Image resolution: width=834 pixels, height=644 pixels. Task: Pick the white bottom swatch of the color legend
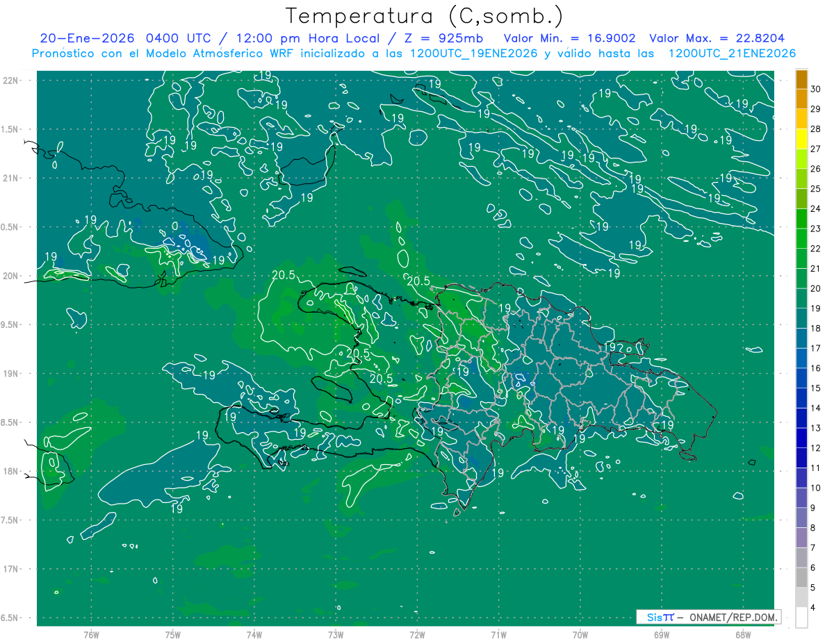point(801,618)
